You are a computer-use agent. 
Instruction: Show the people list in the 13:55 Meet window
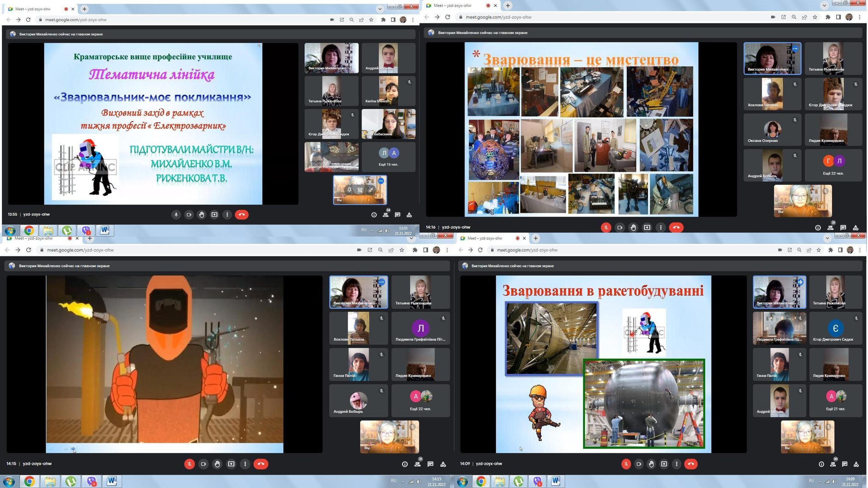pos(386,215)
